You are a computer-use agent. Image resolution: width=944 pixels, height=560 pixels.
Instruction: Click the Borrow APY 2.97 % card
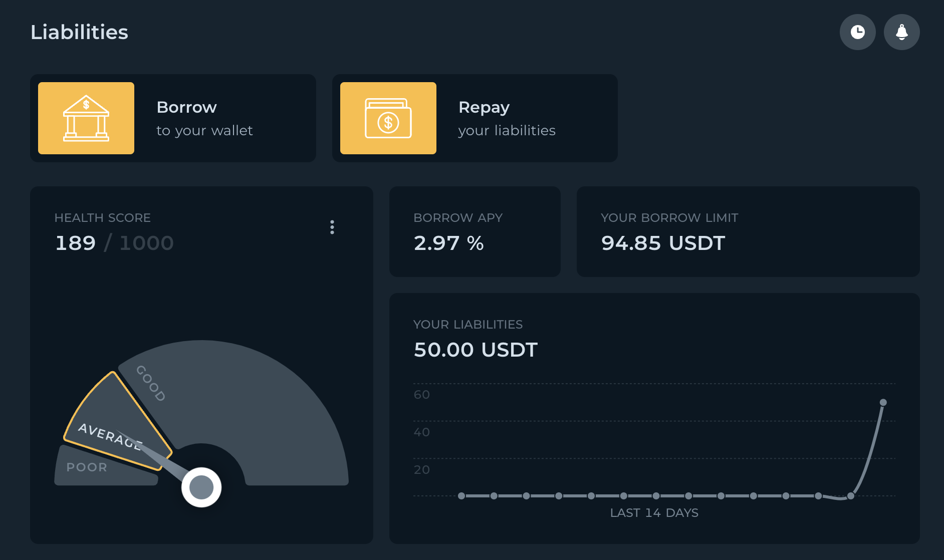(x=475, y=231)
